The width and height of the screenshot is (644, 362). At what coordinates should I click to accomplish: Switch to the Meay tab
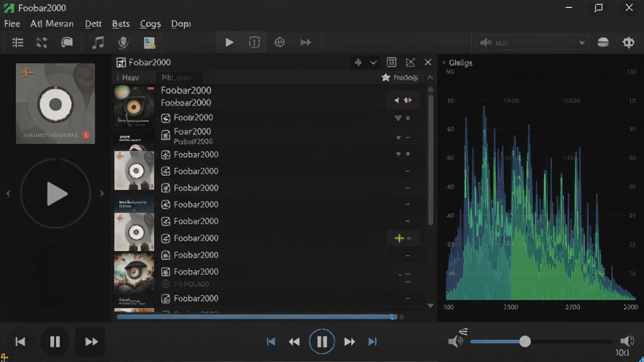[131, 77]
